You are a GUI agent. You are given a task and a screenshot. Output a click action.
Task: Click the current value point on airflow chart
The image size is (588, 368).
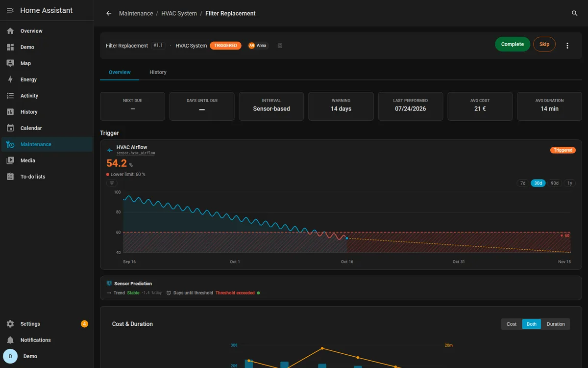347,238
